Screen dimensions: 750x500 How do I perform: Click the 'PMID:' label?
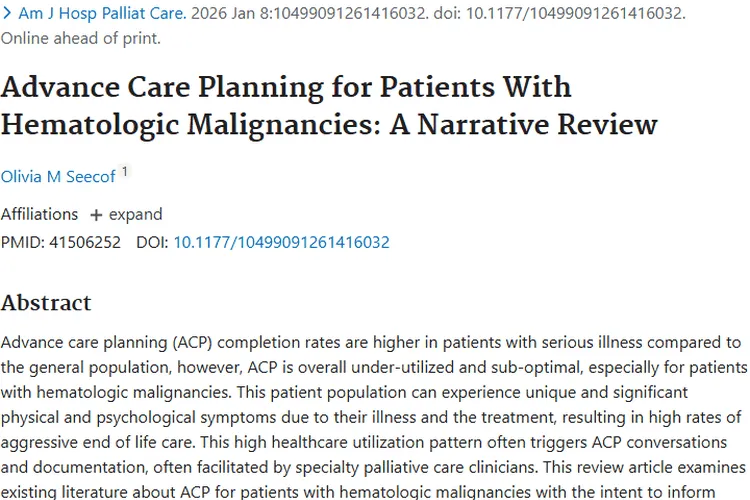22,242
